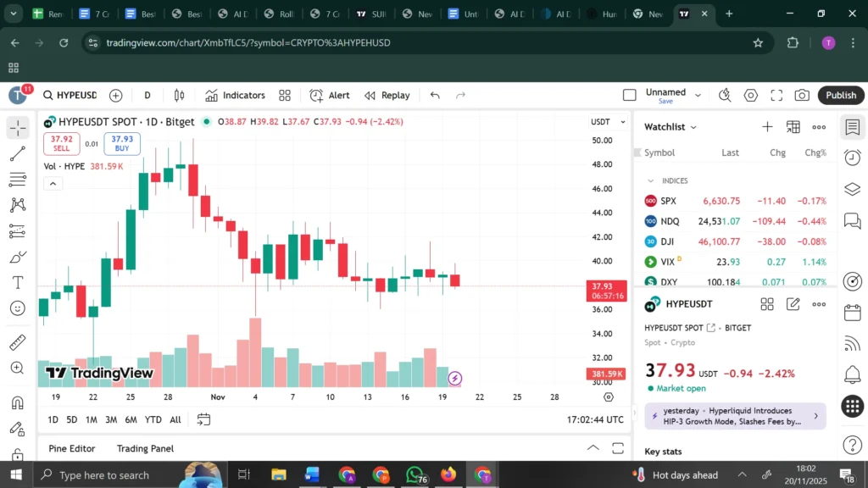Viewport: 868px width, 488px height.
Task: Open the emoji icons tool
Action: [x=18, y=308]
